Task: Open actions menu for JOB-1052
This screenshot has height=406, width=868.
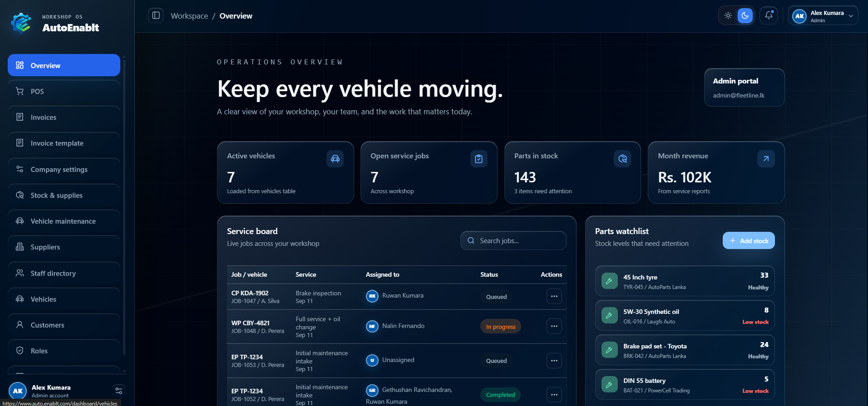Action: tap(554, 395)
